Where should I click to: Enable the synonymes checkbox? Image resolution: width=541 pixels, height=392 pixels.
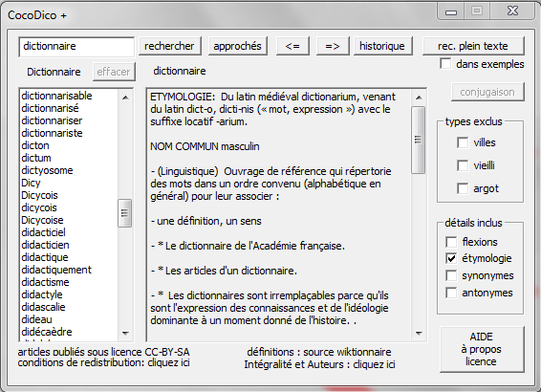(x=451, y=275)
